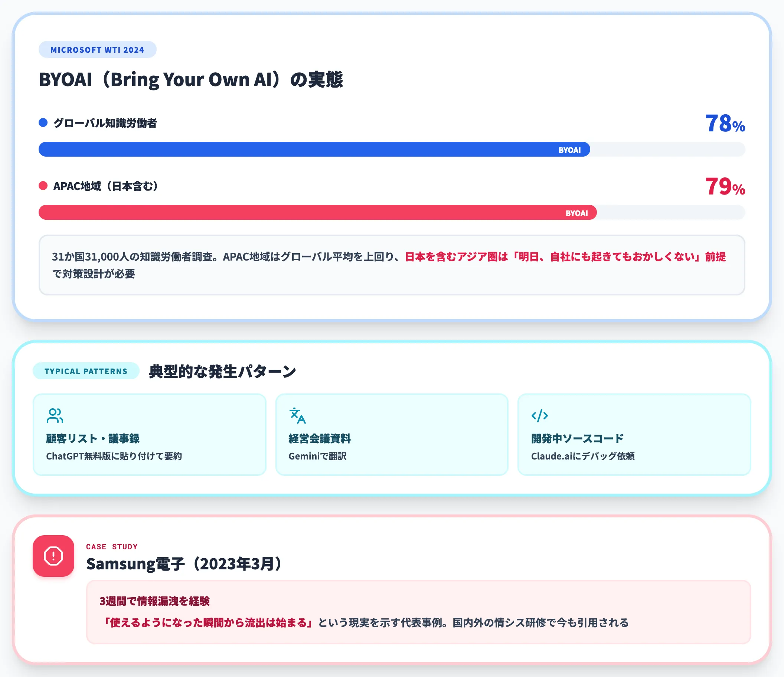Screen dimensions: 784x677
Task: Click the MICROSOFT WTI 2024 badge
Action: [x=98, y=50]
